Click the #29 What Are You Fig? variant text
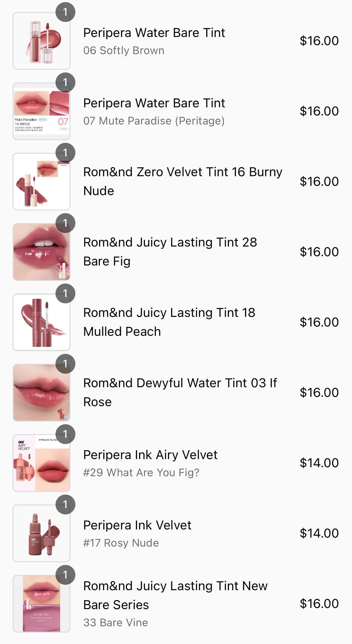 click(141, 473)
